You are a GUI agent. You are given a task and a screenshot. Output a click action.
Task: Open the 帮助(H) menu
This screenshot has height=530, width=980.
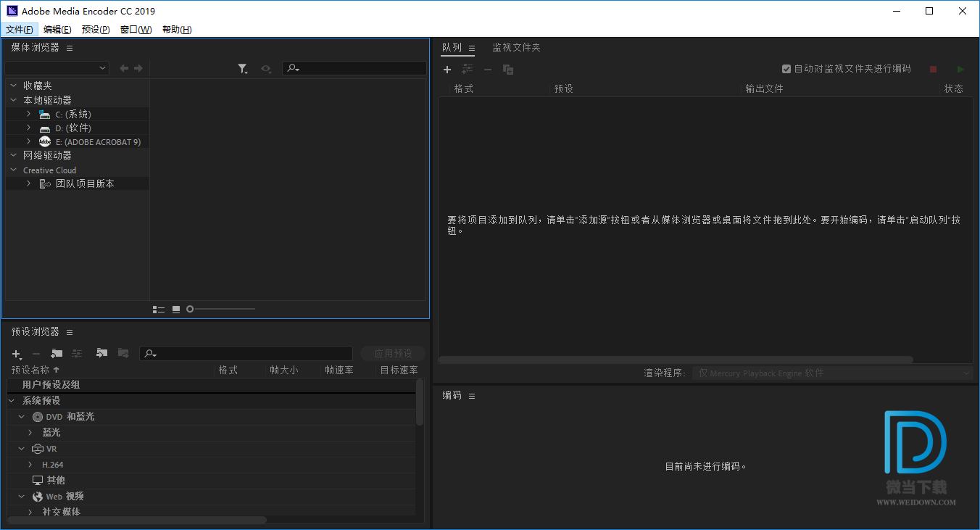click(177, 30)
